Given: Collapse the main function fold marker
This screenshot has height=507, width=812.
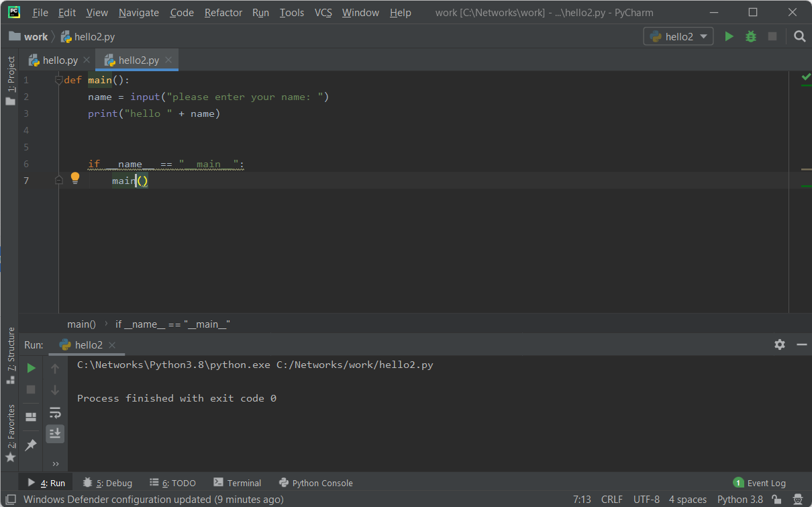Looking at the screenshot, I should point(58,81).
